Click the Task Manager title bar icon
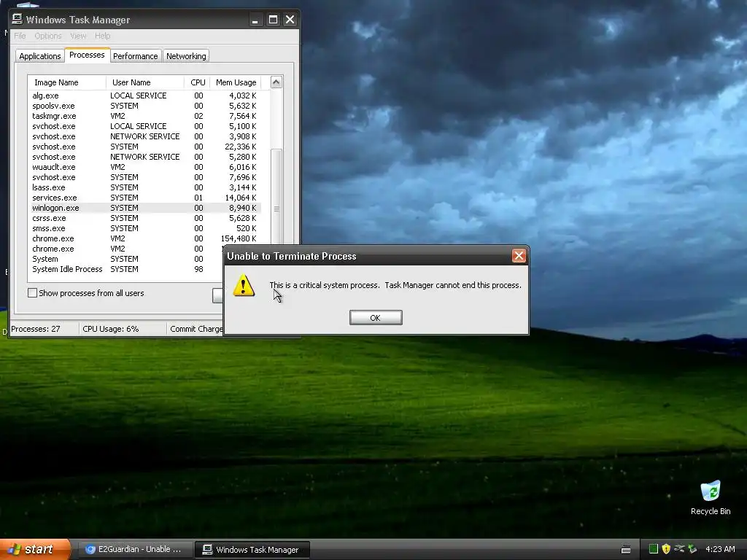Viewport: 747px width, 560px height. [18, 19]
